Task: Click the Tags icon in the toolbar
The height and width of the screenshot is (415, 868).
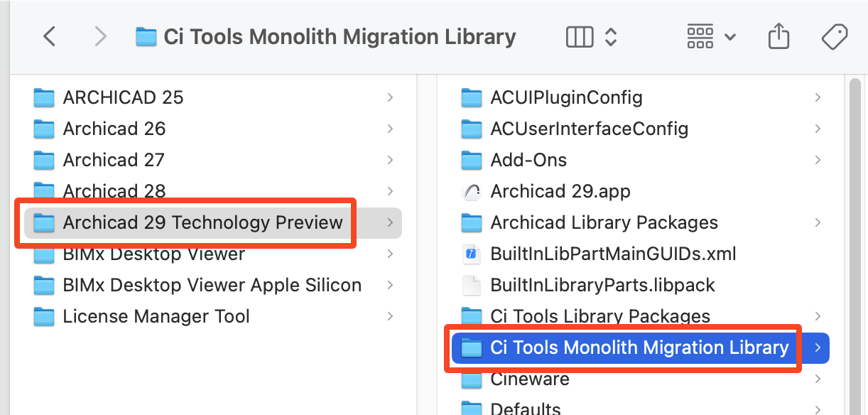Action: [x=835, y=36]
